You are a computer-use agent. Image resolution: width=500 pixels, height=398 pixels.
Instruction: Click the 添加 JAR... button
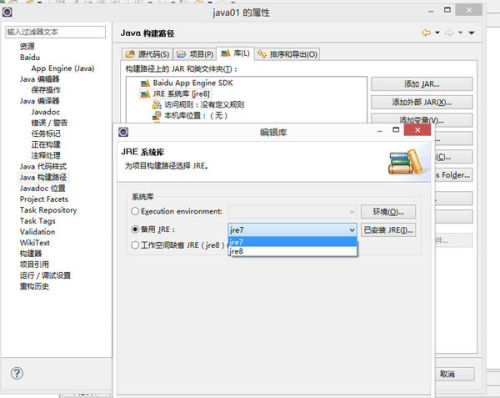(x=422, y=84)
